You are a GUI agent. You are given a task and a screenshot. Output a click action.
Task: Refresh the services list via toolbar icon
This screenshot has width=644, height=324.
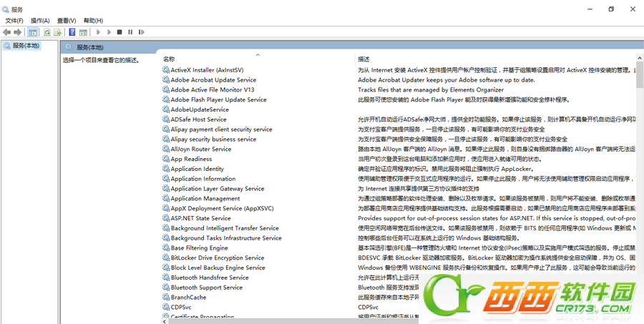point(47,32)
